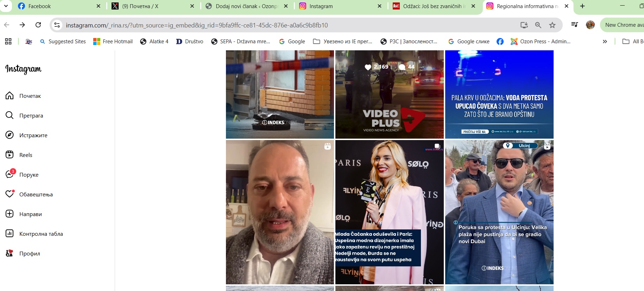Go forward in browser history
The height and width of the screenshot is (291, 644).
pos(22,25)
